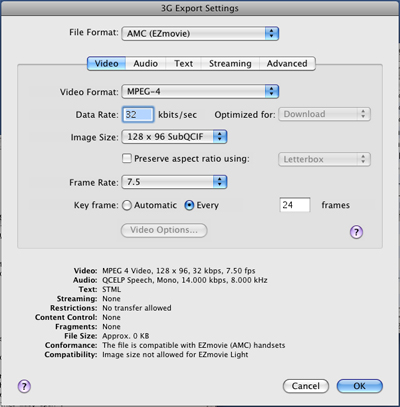The width and height of the screenshot is (400, 407).
Task: Open the dialog help button beside Cancel
Action: click(24, 386)
